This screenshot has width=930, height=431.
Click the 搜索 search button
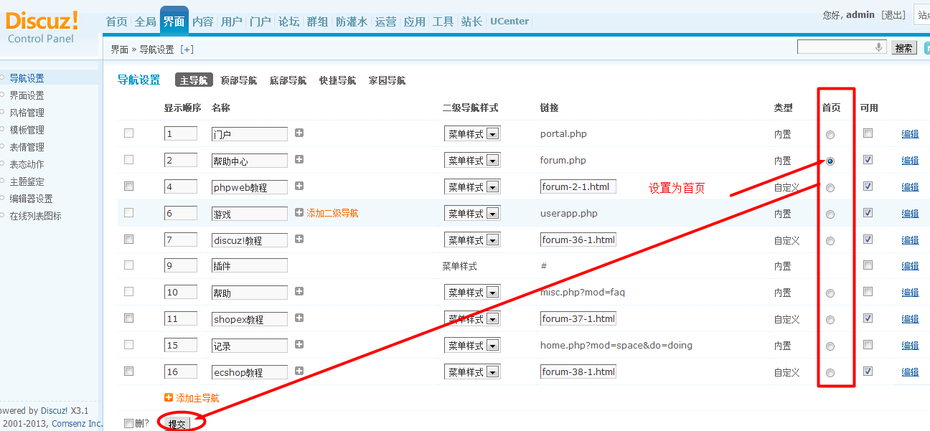(x=904, y=48)
